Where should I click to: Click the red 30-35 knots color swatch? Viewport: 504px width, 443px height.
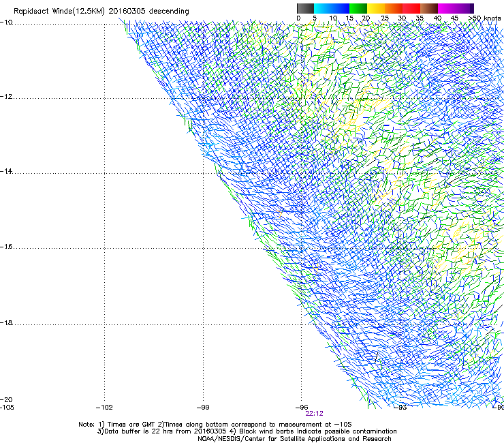(411, 8)
